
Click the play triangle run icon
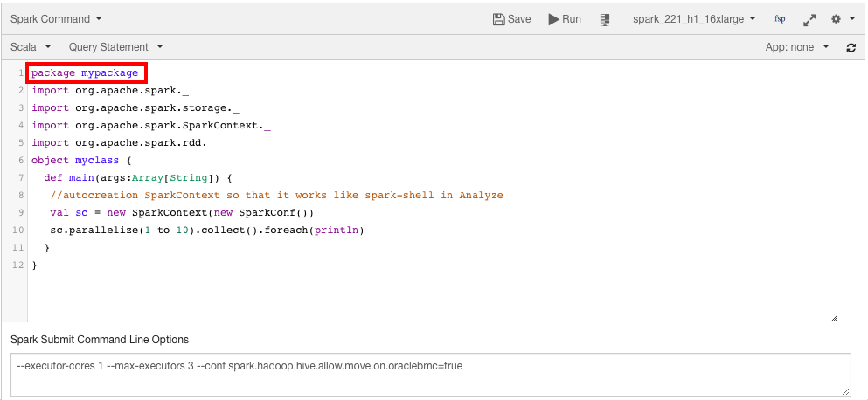(553, 19)
